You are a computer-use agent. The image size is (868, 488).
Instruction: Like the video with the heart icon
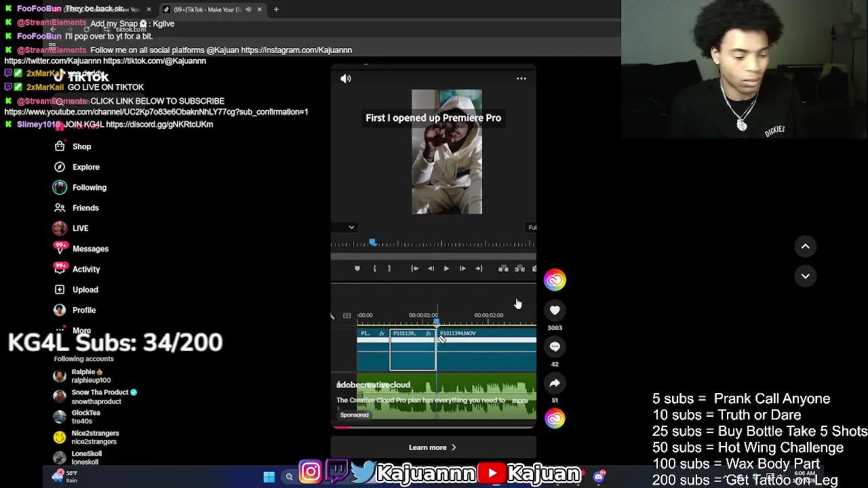tap(555, 310)
